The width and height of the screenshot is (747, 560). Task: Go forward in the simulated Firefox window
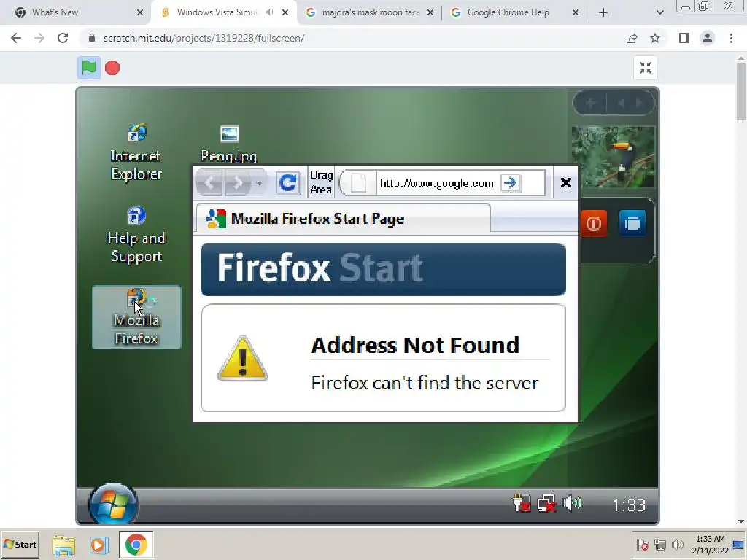[237, 182]
